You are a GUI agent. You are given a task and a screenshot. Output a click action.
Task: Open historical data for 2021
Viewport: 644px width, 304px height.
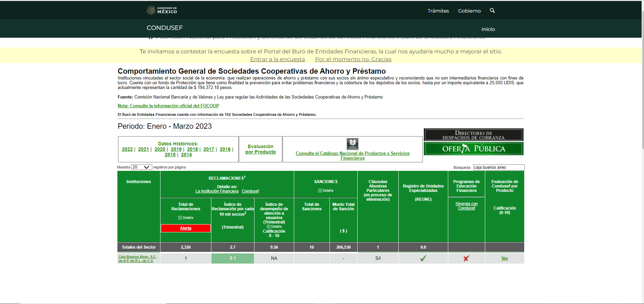coord(144,149)
